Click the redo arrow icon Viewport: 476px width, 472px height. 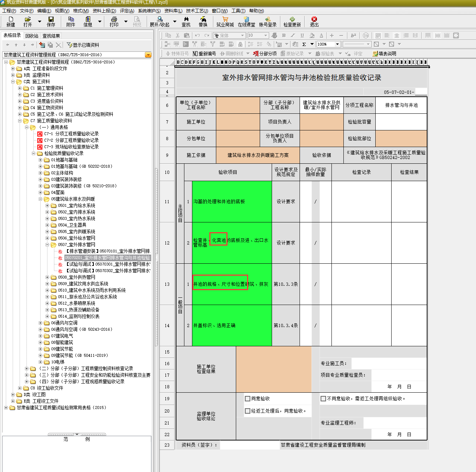click(207, 35)
